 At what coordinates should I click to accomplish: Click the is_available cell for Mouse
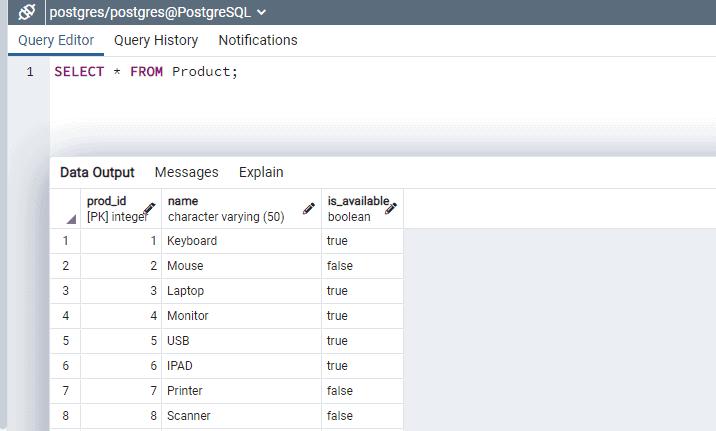click(362, 266)
